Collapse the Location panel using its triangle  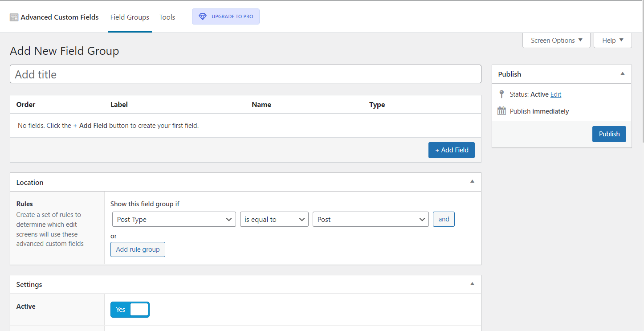472,182
